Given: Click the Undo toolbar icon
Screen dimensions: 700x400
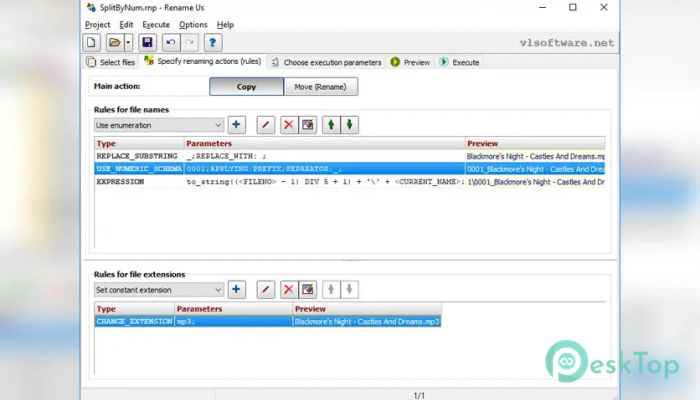Looking at the screenshot, I should 171,43.
